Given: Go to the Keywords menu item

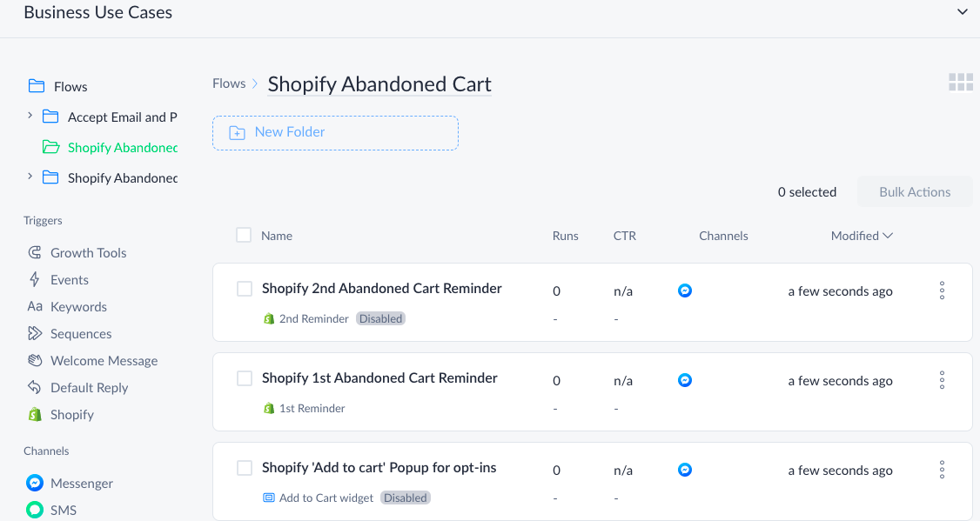Looking at the screenshot, I should [x=67, y=306].
